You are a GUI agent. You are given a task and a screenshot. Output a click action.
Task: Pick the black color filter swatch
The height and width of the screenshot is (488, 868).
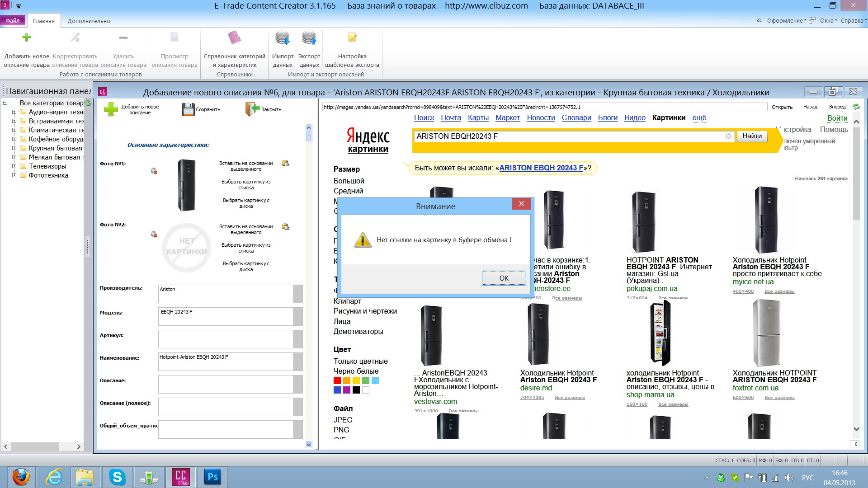pos(356,390)
